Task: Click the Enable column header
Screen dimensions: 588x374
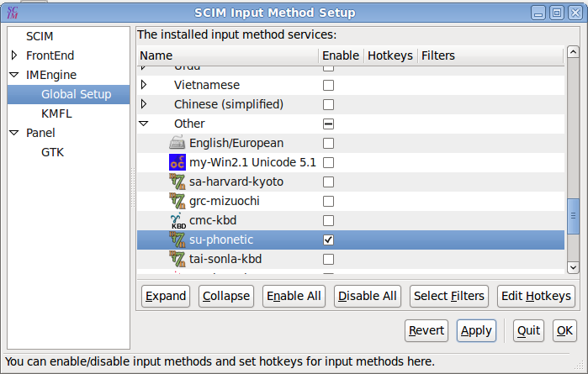Action: click(341, 55)
